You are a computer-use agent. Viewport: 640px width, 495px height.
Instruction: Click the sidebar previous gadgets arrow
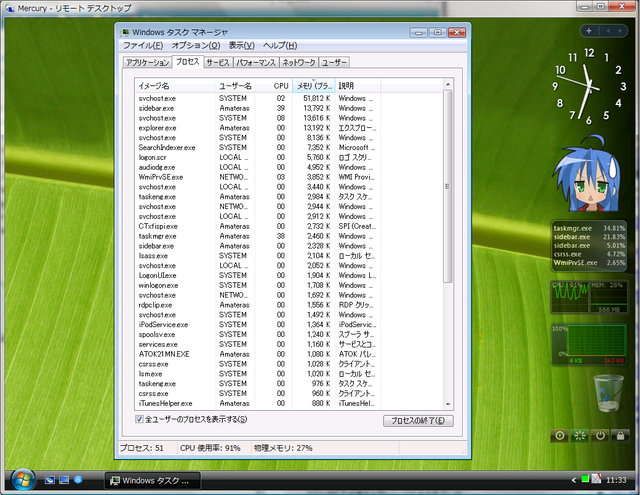pos(608,31)
